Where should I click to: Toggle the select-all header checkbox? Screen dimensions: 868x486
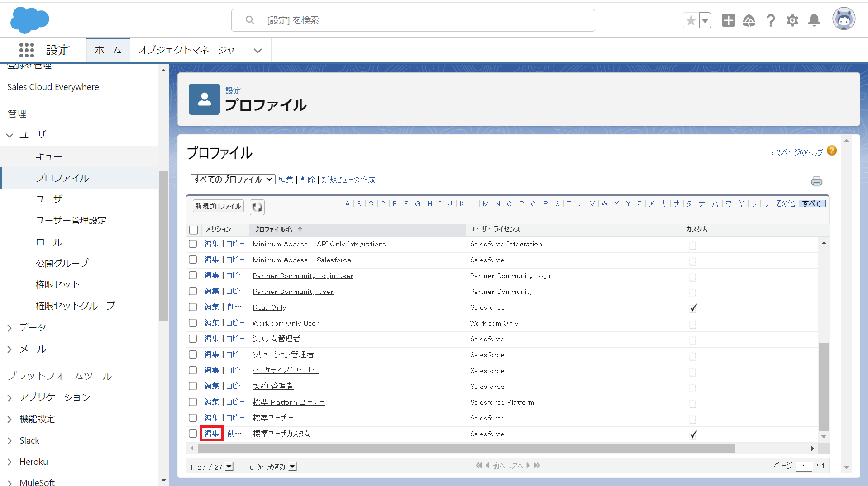(x=194, y=230)
